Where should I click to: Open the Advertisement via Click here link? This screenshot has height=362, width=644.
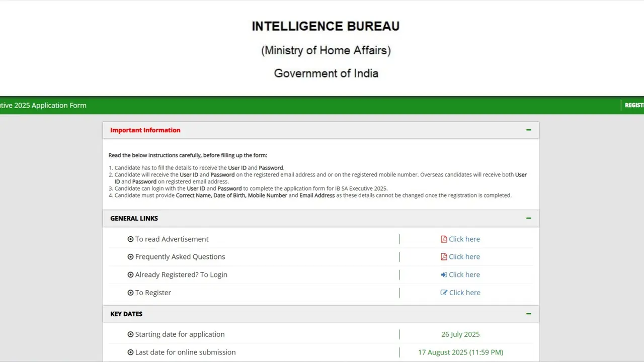click(464, 239)
